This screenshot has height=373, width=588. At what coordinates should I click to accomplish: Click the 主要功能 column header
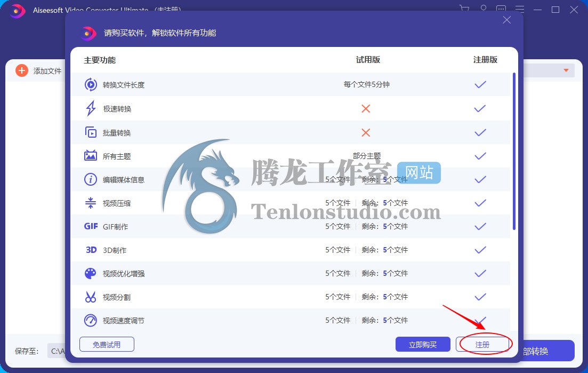(100, 60)
